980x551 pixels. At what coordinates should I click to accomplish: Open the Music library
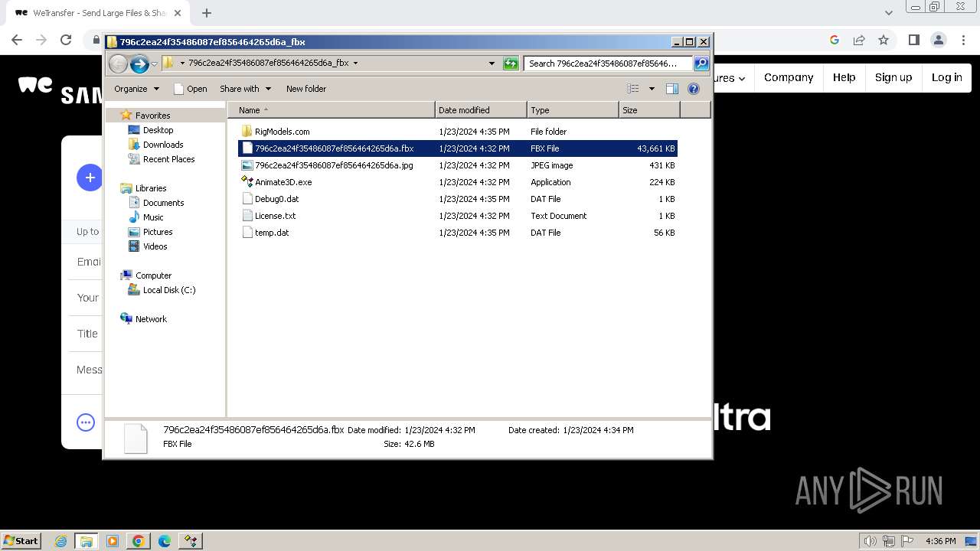click(153, 217)
